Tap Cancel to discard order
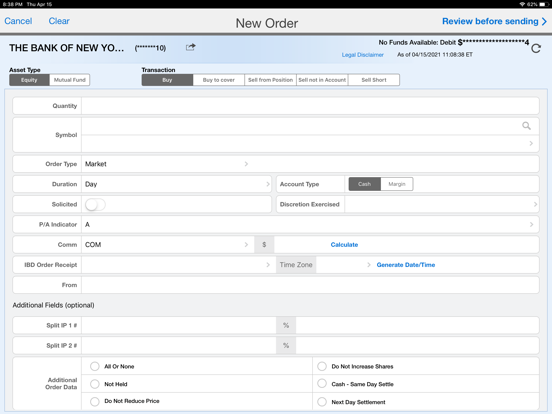Image resolution: width=552 pixels, height=414 pixels. 18,21
